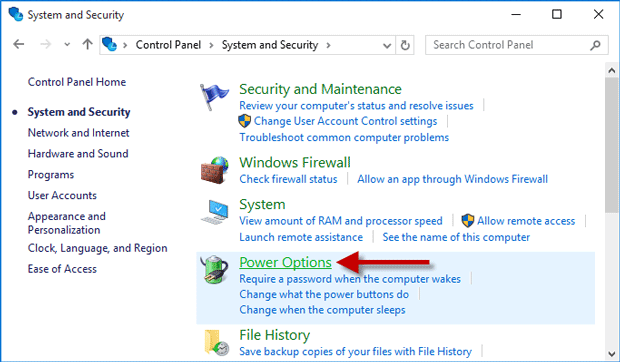Open Ease of Access category
The height and width of the screenshot is (362, 620).
click(x=62, y=269)
